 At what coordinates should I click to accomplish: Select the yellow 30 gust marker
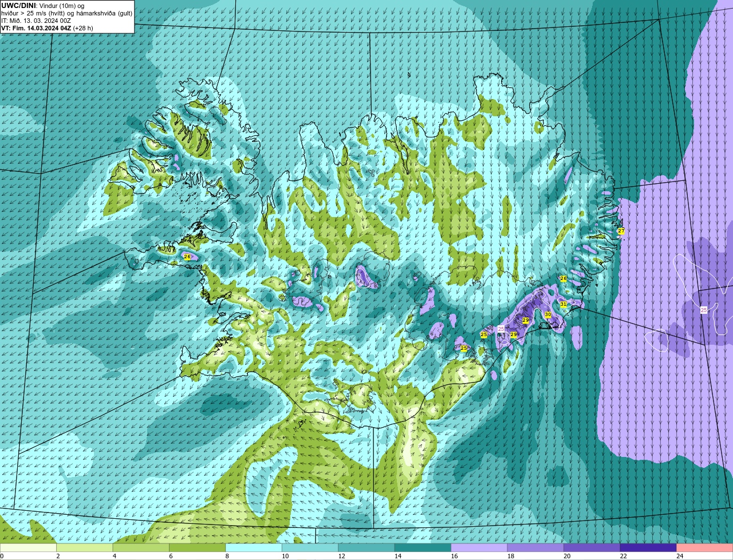[x=548, y=315]
